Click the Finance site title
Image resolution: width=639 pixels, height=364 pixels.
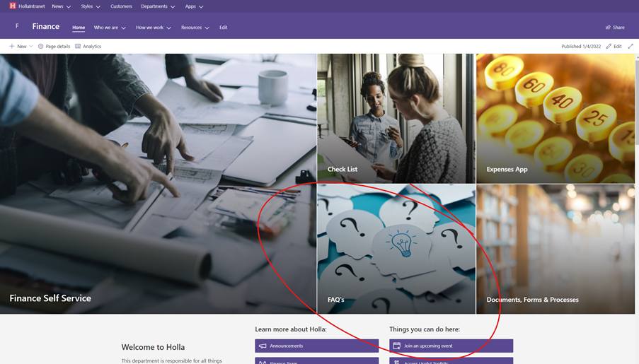pos(45,26)
